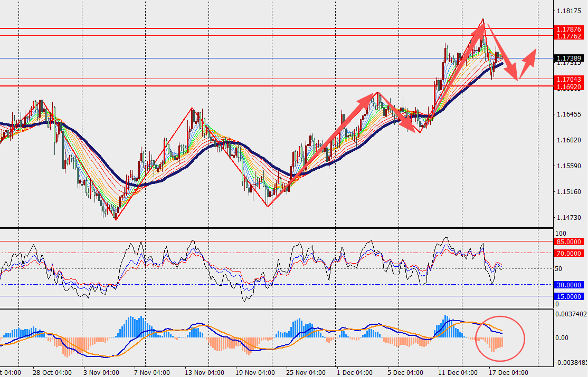
Task: Click the 17 Dec 04:00 time label
Action: click(508, 372)
